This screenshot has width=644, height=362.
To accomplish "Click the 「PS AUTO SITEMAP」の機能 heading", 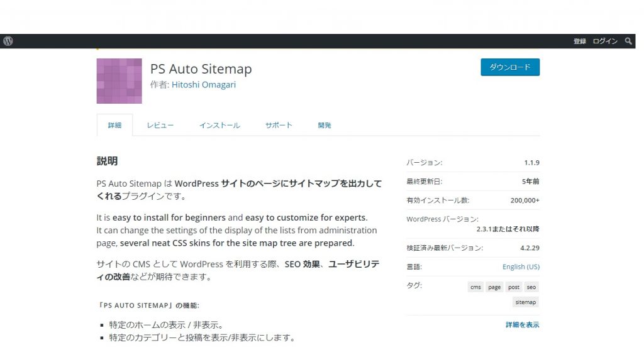I will point(148,305).
